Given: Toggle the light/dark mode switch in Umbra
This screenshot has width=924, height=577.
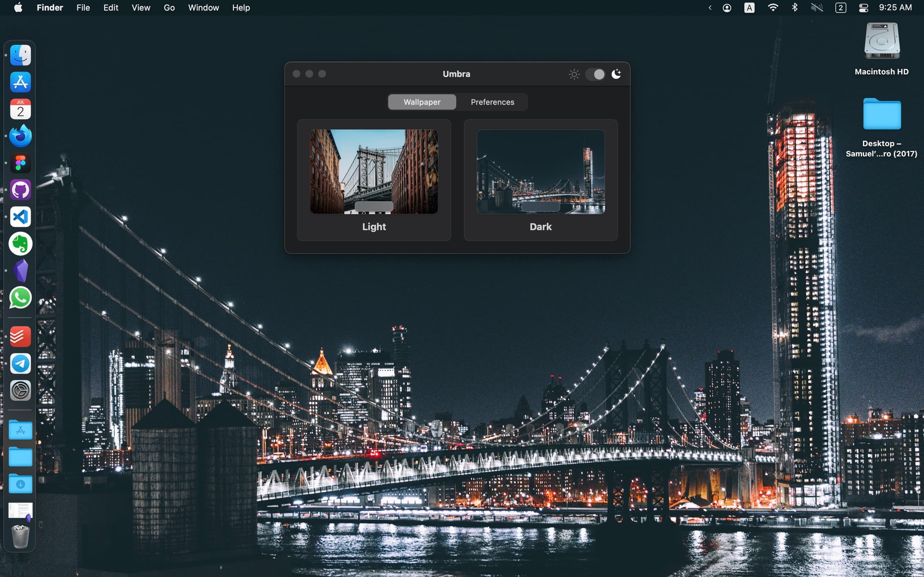Looking at the screenshot, I should (x=595, y=74).
